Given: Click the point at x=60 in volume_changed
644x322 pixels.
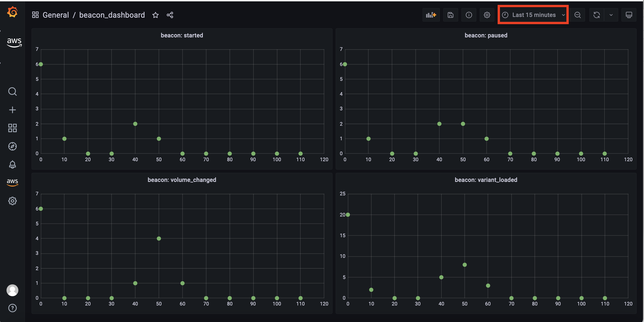Looking at the screenshot, I should pyautogui.click(x=183, y=283).
